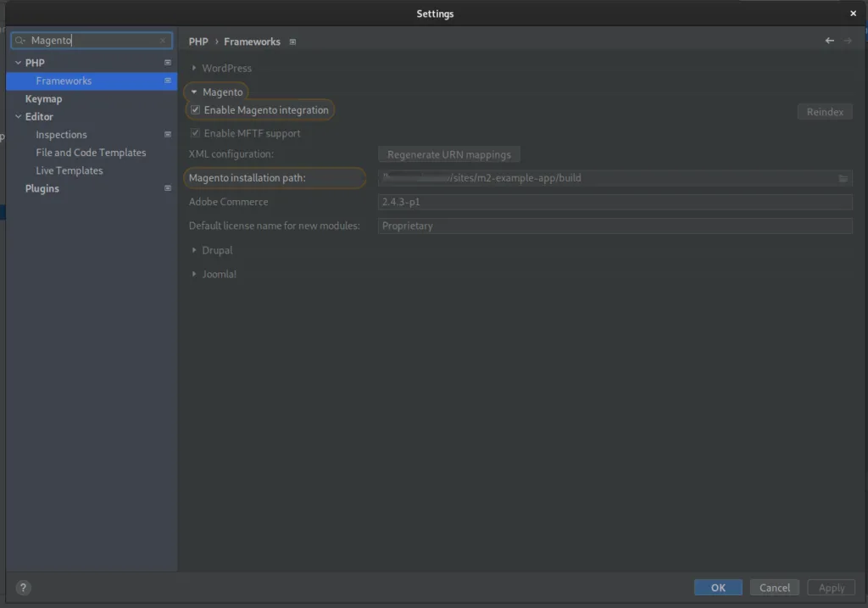Select PHP in the breadcrumb header
Screen dimensions: 868x608
pos(198,41)
